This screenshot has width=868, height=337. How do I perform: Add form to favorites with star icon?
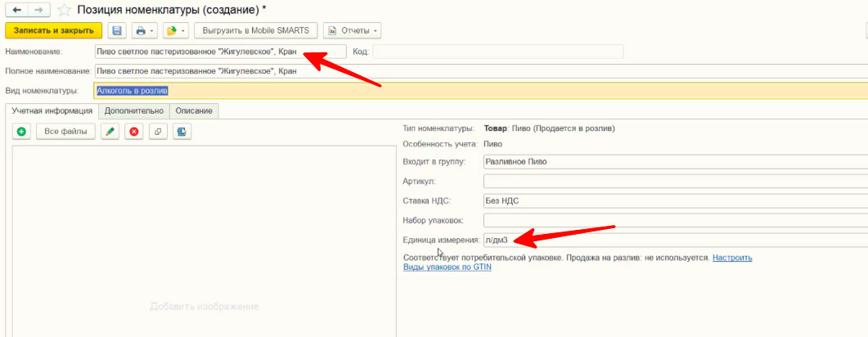pos(64,10)
